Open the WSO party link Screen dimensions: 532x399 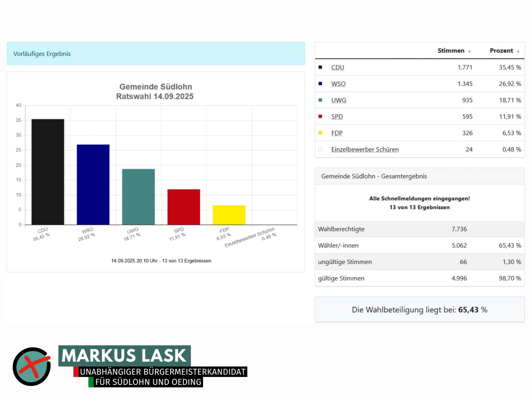pyautogui.click(x=338, y=84)
